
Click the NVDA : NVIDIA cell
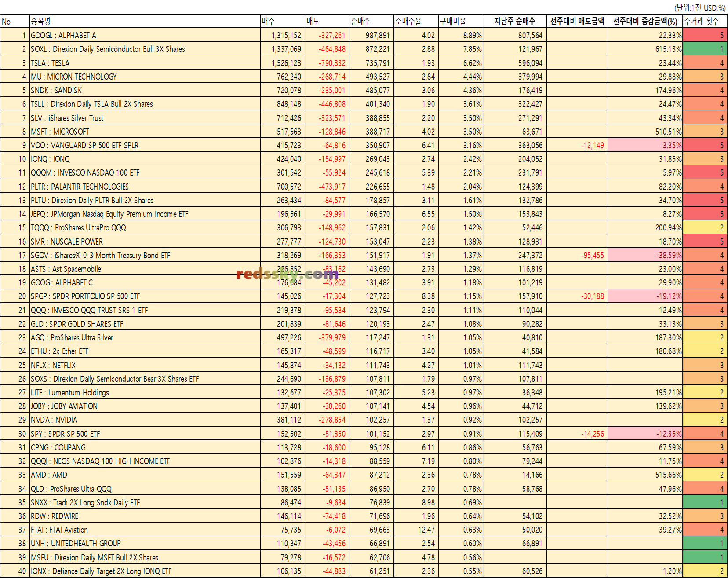point(145,420)
